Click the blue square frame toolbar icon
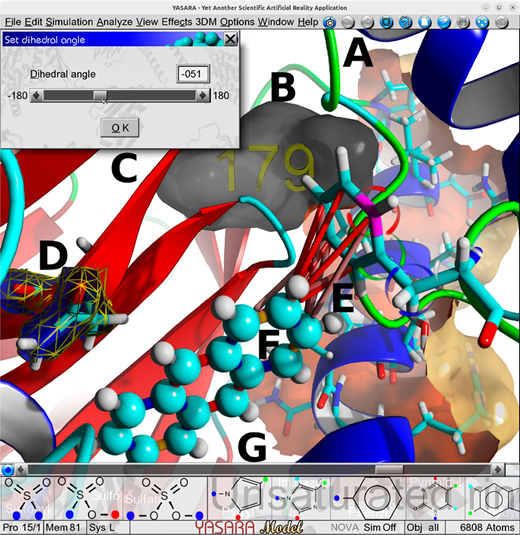Screen dimensions: 520x535 386,23
